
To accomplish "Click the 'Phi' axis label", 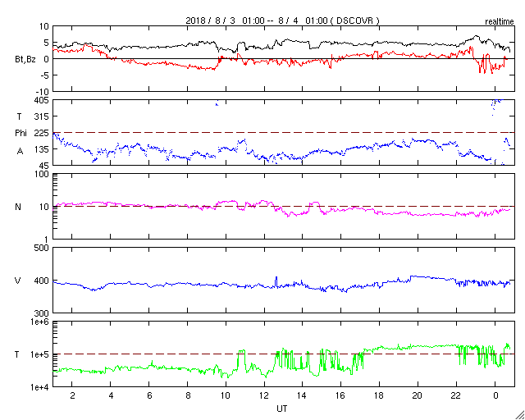I will coord(21,134).
